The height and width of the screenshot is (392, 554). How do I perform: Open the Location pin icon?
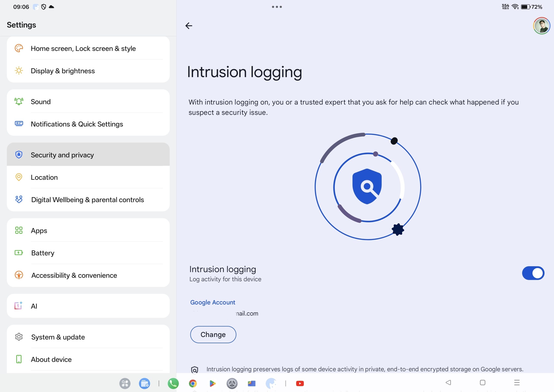pyautogui.click(x=19, y=177)
